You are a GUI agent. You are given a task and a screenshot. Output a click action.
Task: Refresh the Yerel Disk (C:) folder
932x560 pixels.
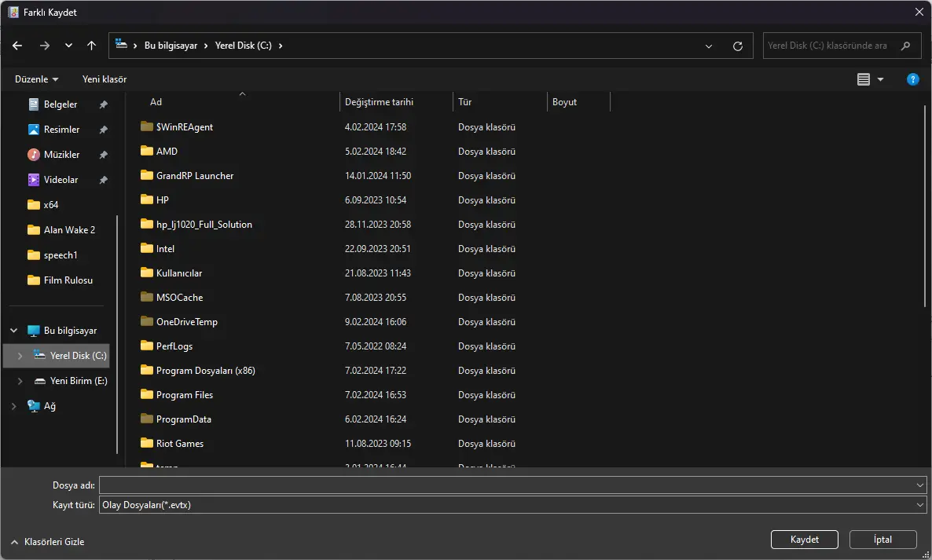738,46
